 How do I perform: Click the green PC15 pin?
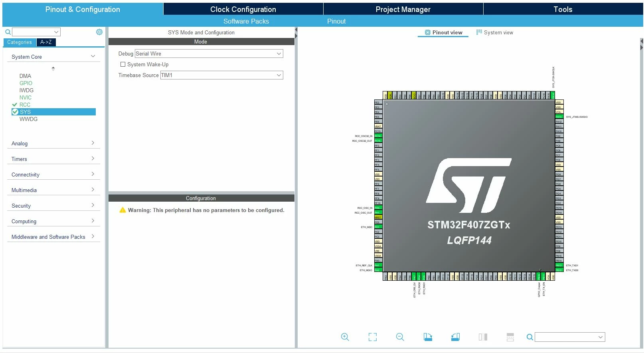pyautogui.click(x=378, y=141)
